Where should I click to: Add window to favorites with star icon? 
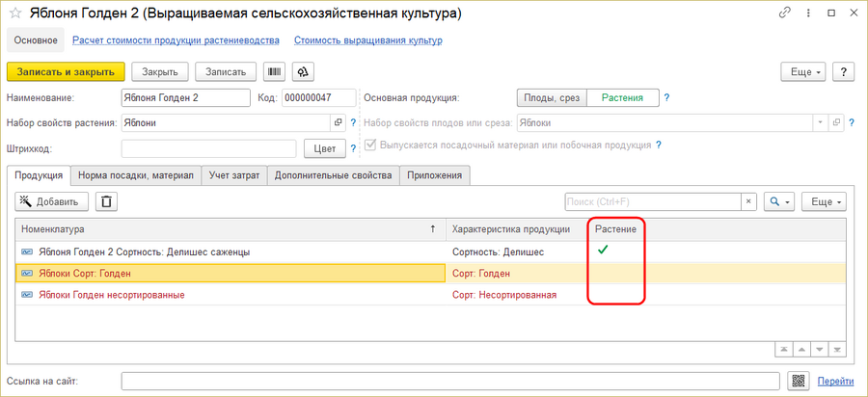pos(14,13)
